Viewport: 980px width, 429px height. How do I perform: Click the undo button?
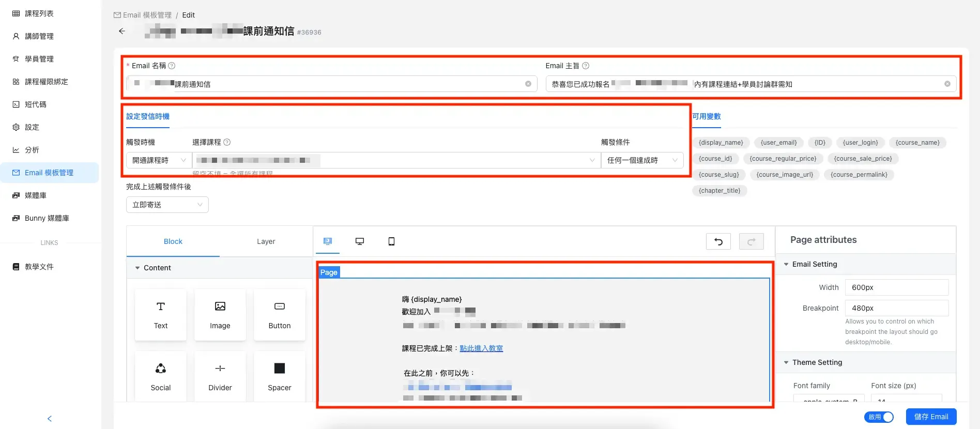pyautogui.click(x=718, y=241)
